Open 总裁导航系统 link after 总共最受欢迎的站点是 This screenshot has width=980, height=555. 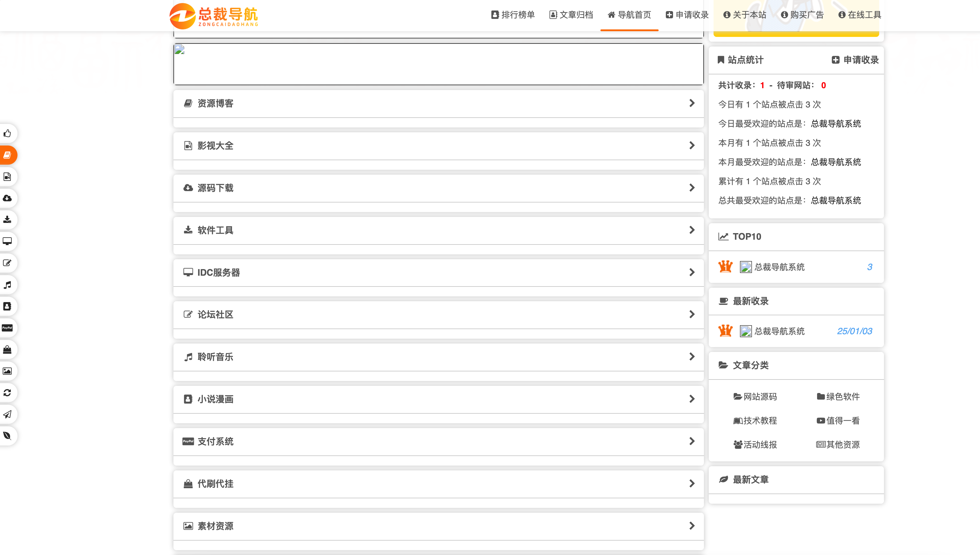(836, 200)
